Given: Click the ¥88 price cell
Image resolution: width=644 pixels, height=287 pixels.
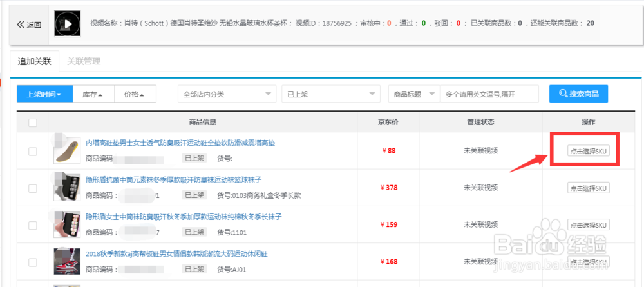Looking at the screenshot, I should tap(388, 151).
